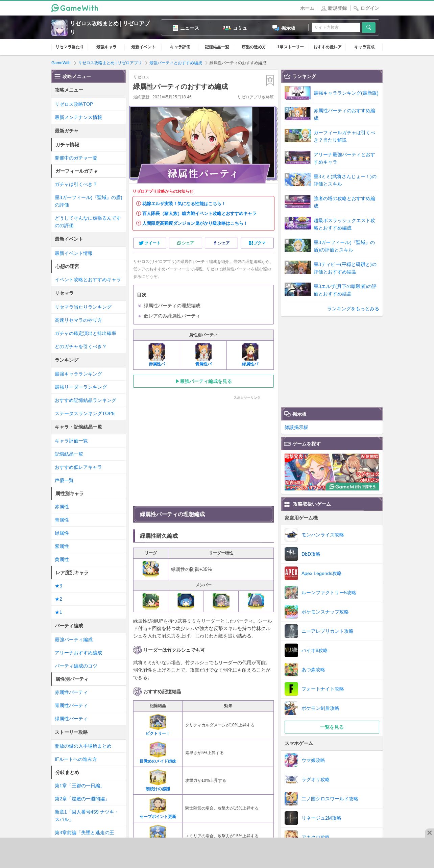
Task: Select リセマラ当たり in navigation menu
Action: (69, 47)
